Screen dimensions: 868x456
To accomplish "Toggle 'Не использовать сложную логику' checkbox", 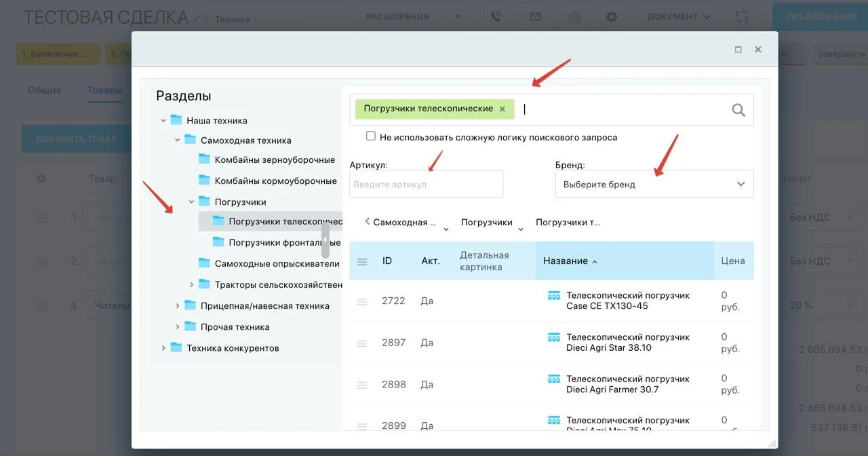I will [x=371, y=136].
